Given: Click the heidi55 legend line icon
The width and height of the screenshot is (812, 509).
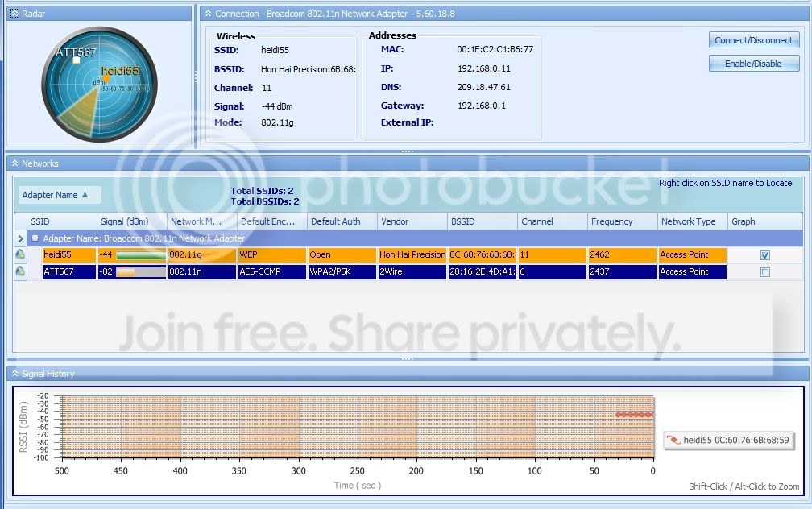Looking at the screenshot, I should coord(673,440).
